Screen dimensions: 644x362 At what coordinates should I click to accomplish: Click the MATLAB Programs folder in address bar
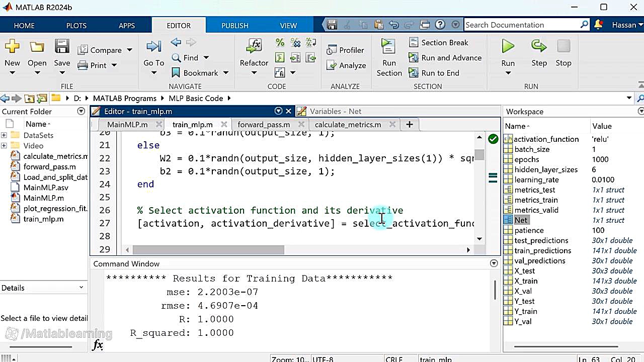click(x=124, y=99)
